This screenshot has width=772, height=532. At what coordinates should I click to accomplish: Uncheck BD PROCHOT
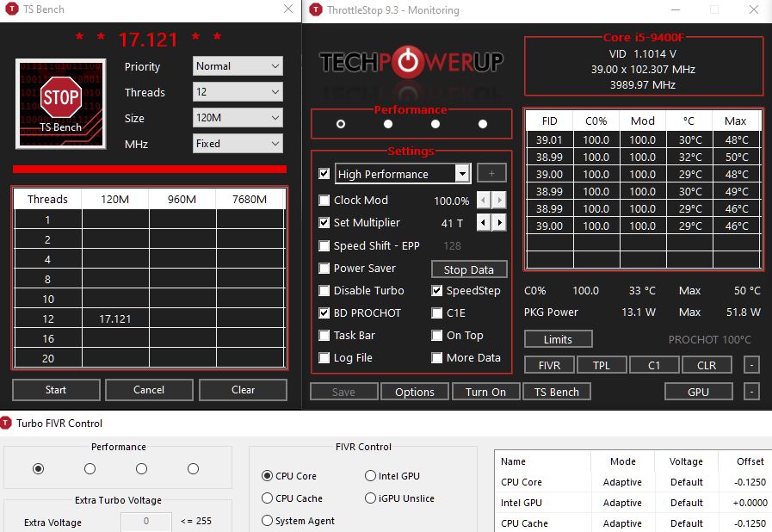pyautogui.click(x=324, y=312)
